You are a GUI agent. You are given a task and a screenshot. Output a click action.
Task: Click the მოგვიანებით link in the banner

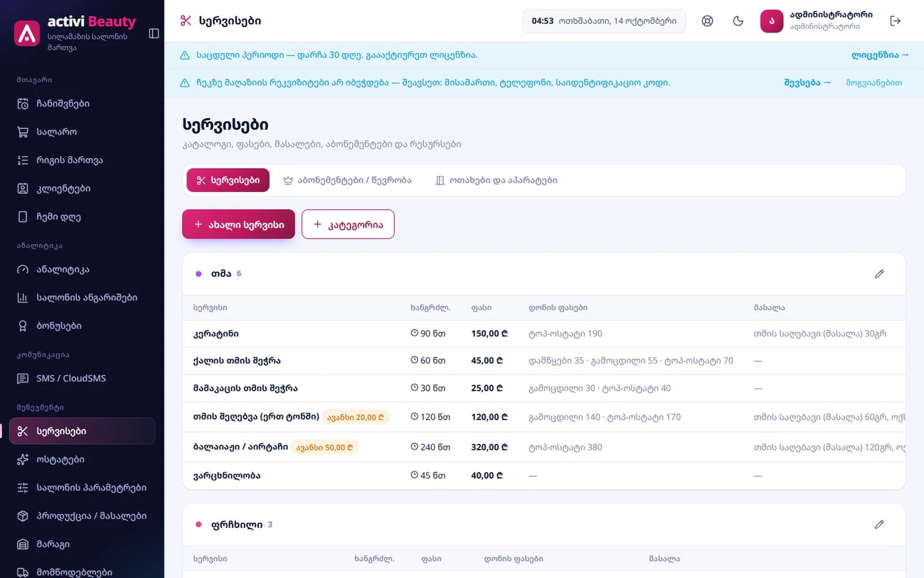[x=874, y=83]
